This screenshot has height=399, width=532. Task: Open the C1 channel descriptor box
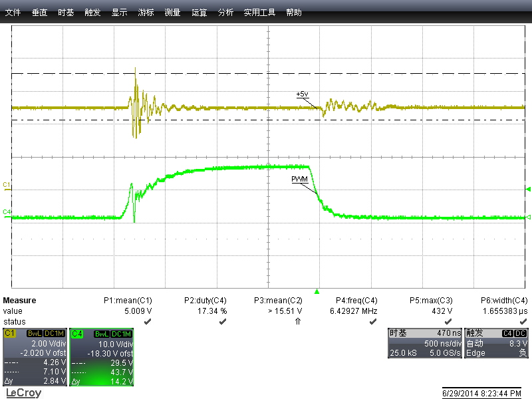[x=35, y=357]
